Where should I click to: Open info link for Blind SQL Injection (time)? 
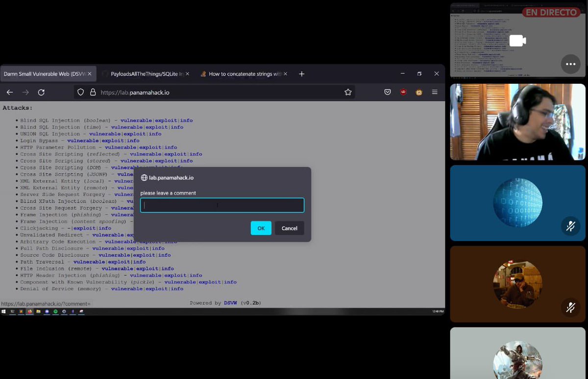click(x=177, y=127)
